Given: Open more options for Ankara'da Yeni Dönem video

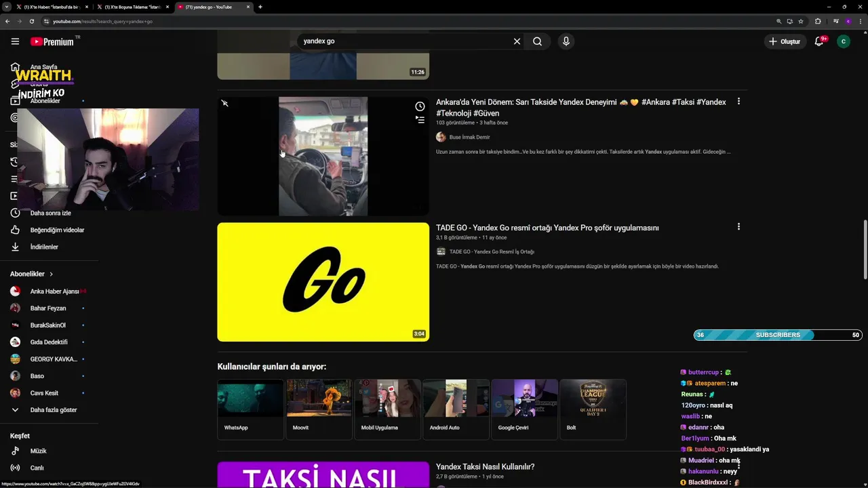Looking at the screenshot, I should [738, 102].
